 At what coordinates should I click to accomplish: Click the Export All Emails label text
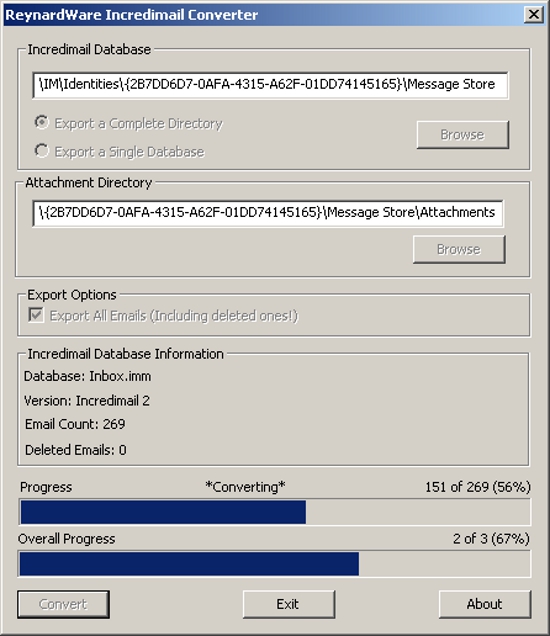pos(174,316)
